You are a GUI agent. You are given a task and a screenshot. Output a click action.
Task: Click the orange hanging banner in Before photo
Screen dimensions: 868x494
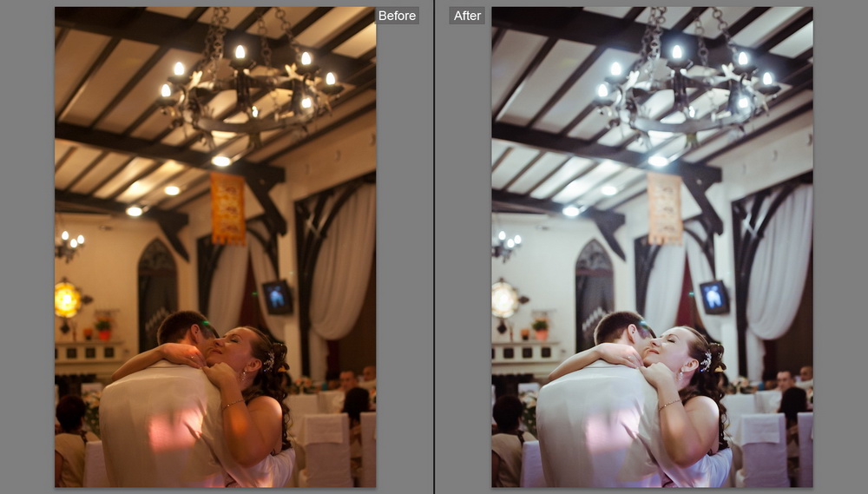pos(228,208)
